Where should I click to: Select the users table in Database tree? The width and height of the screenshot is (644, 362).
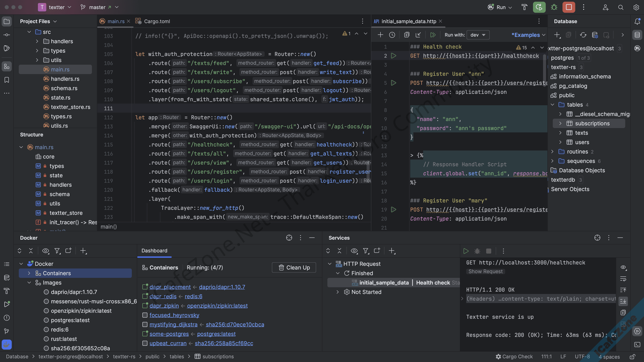click(x=582, y=142)
